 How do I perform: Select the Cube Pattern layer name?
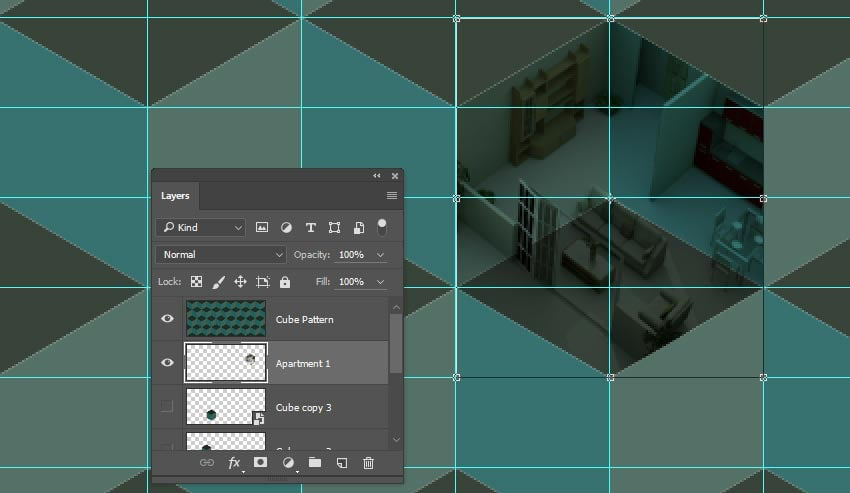305,319
